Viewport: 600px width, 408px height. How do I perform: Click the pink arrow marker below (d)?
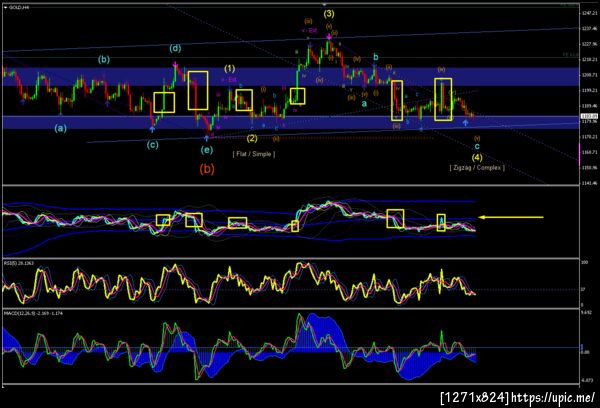175,64
